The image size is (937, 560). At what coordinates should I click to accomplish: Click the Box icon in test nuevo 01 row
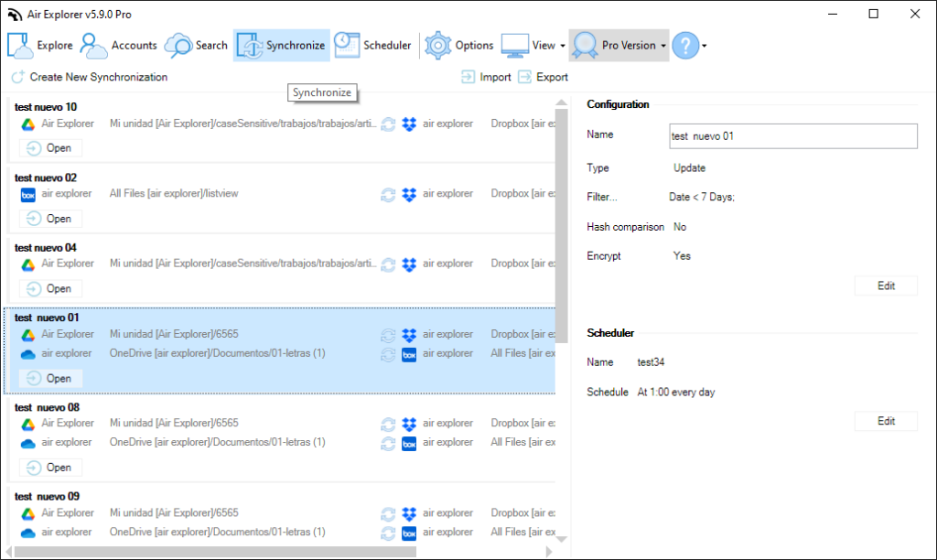click(x=409, y=353)
